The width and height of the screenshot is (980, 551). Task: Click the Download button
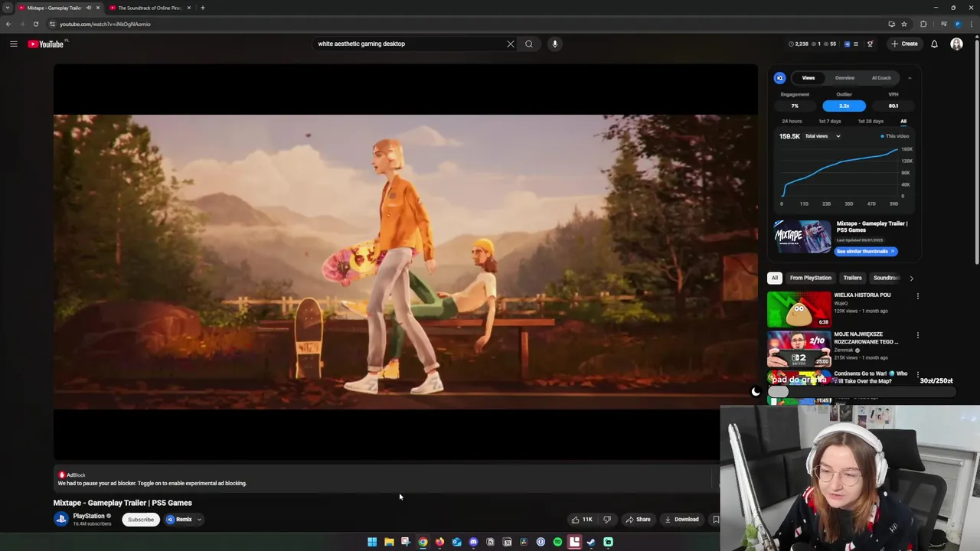coord(681,520)
